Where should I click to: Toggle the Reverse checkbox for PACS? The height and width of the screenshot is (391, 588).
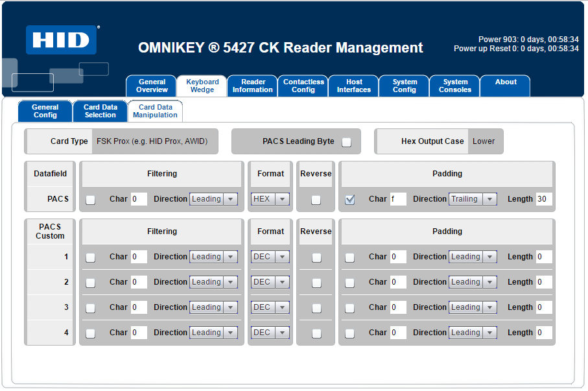316,200
